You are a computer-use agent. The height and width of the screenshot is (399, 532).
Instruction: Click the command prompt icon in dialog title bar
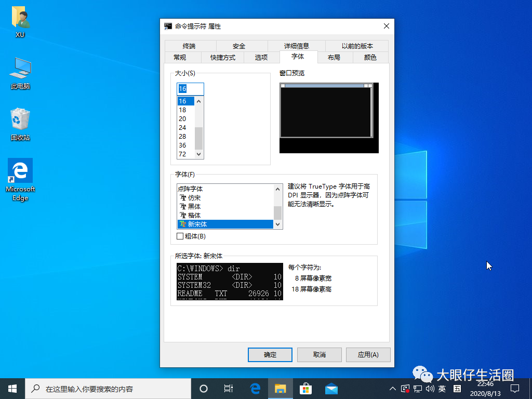click(x=168, y=26)
